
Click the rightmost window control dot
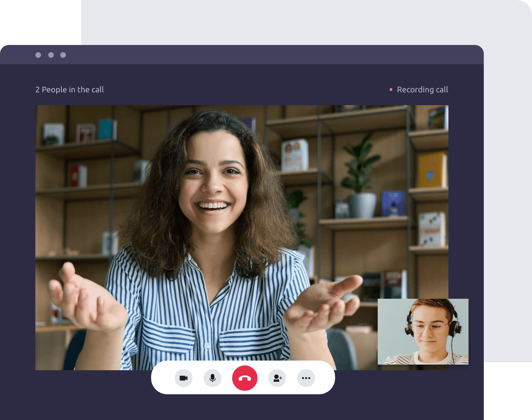click(63, 55)
